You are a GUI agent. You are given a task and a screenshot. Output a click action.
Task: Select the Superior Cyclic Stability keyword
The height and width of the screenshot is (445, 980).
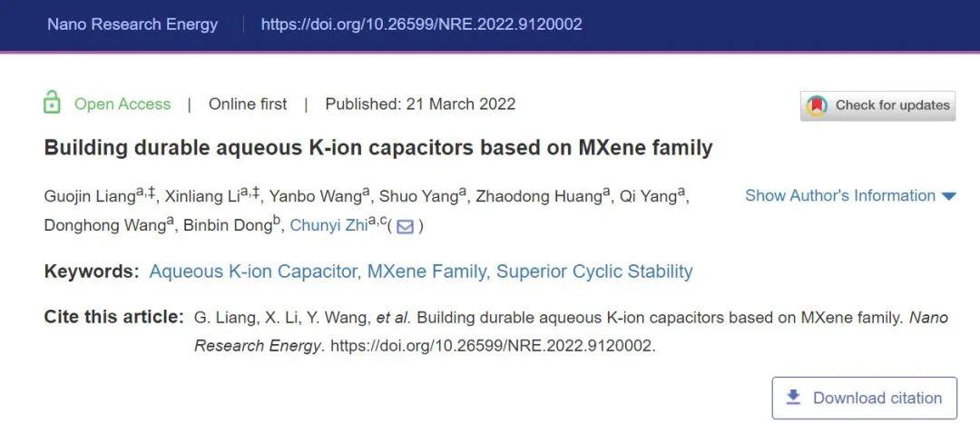(594, 272)
